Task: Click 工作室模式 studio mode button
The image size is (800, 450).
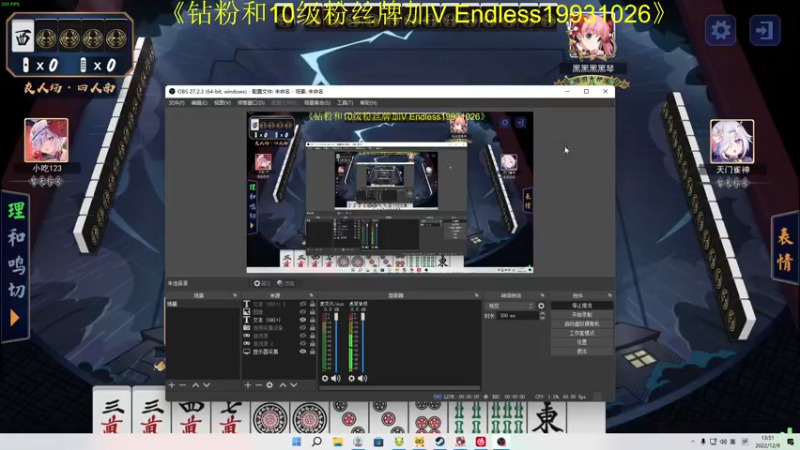Action: point(582,333)
